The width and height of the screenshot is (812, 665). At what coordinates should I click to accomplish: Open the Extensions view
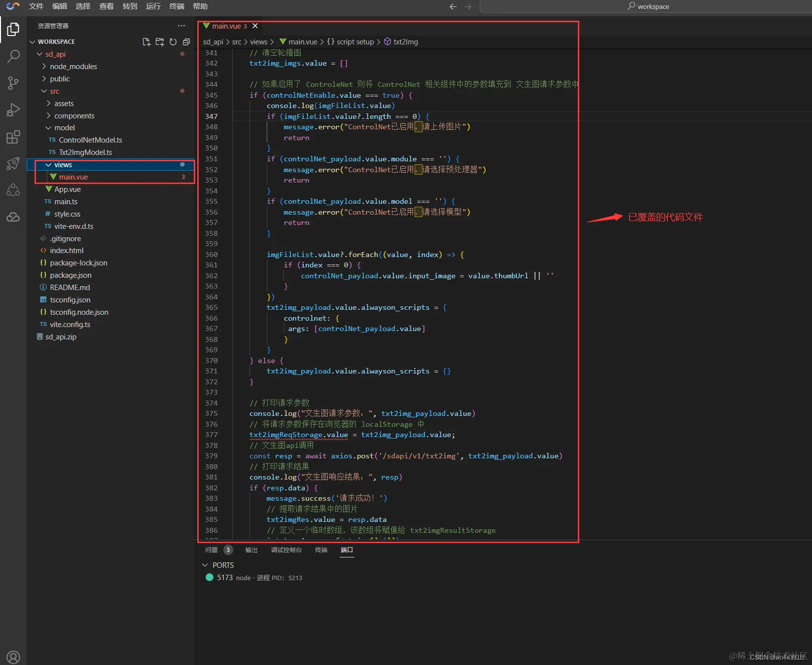(13, 137)
